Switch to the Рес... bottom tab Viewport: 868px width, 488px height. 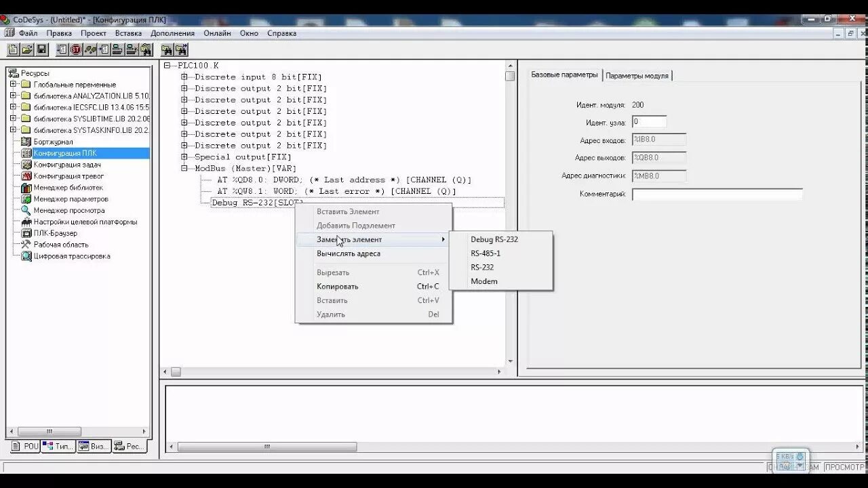(x=129, y=446)
